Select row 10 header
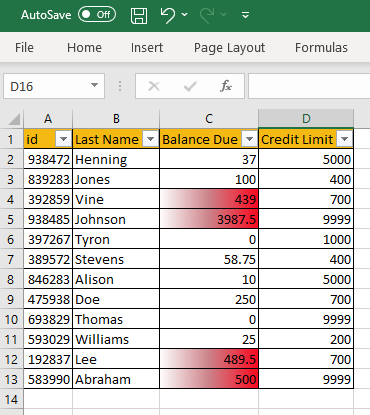This screenshot has width=370, height=415. [x=12, y=319]
